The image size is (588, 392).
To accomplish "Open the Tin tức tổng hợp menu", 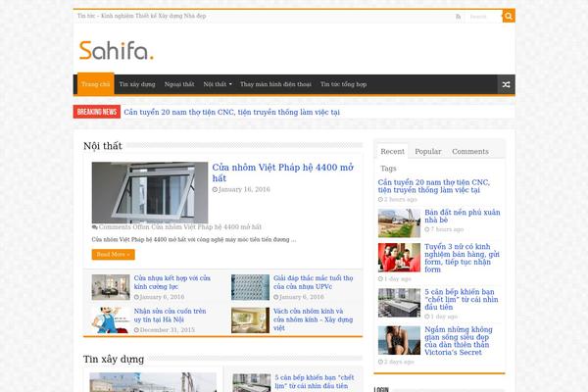I will coord(344,84).
